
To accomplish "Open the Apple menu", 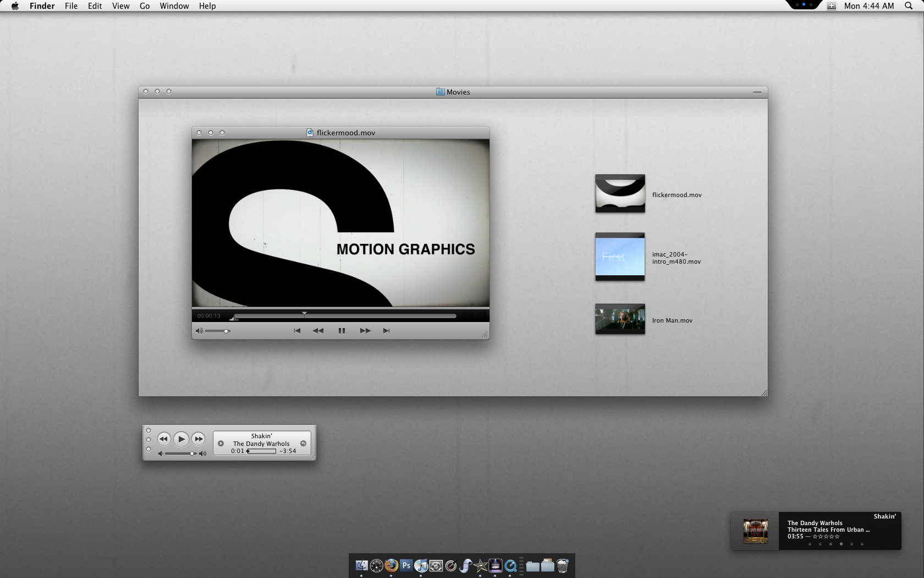I will click(x=15, y=6).
